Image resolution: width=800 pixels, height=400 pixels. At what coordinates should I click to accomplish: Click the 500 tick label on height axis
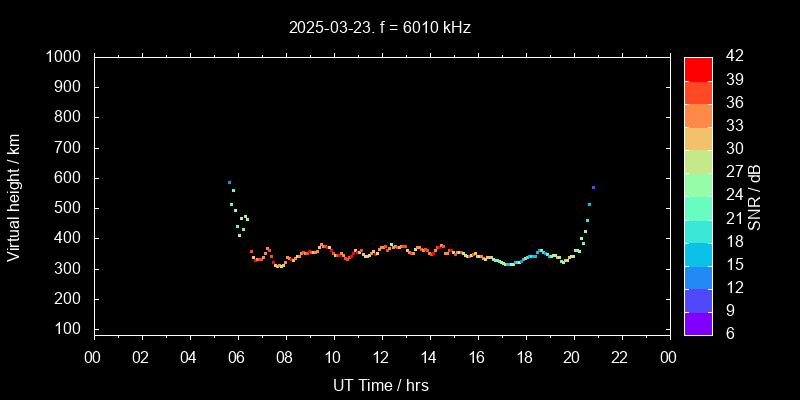66,208
